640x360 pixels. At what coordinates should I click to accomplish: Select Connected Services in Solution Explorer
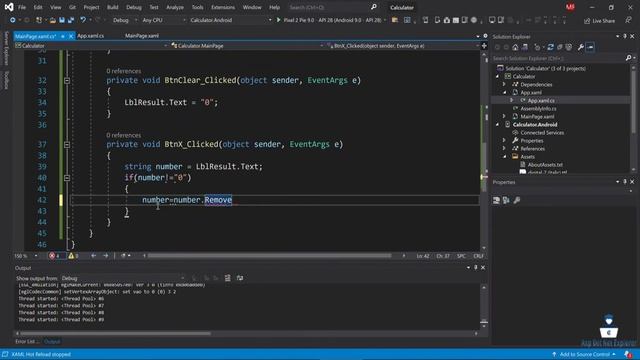coord(542,133)
